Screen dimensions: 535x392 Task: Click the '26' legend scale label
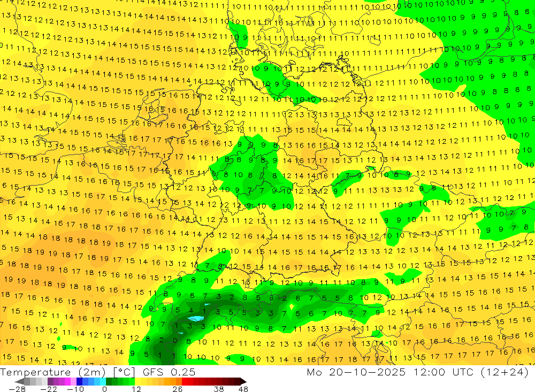click(x=178, y=389)
